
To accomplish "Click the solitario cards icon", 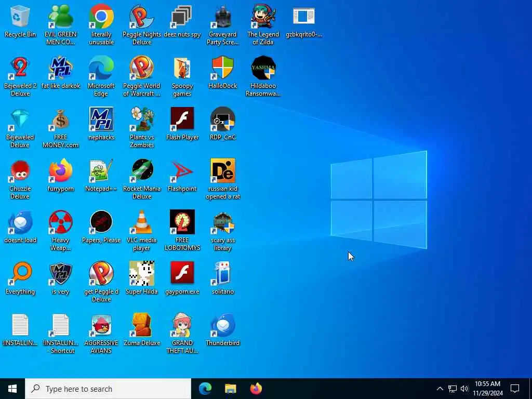I will 222,273.
